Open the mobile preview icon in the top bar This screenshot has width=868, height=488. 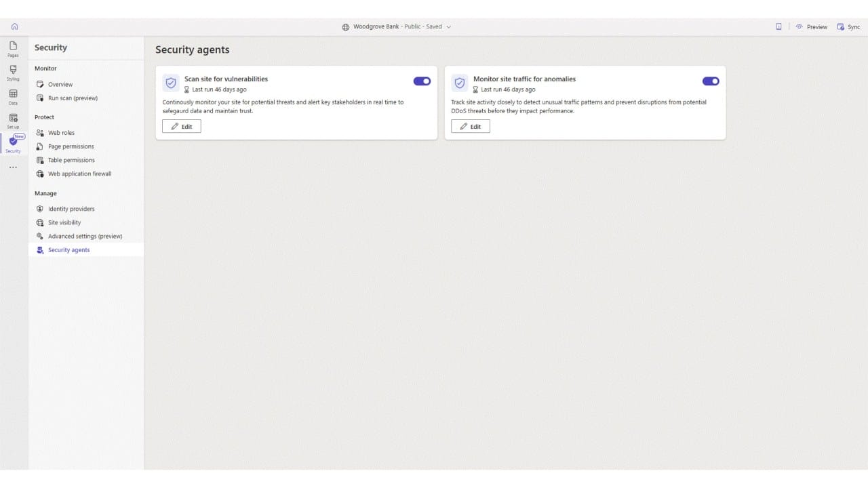[x=778, y=26]
